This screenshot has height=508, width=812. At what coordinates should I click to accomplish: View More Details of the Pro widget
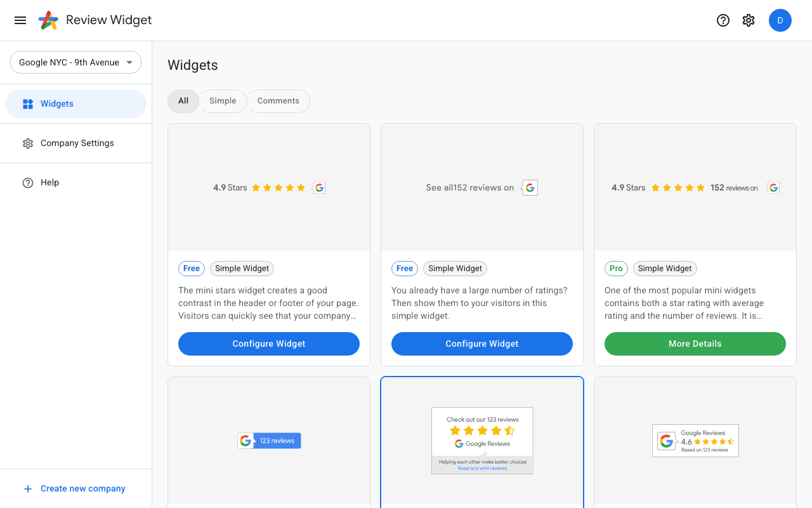[x=695, y=344]
